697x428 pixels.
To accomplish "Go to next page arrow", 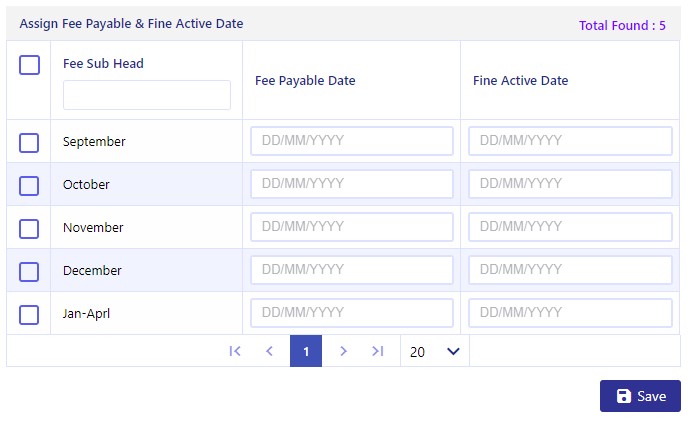I will 343,351.
